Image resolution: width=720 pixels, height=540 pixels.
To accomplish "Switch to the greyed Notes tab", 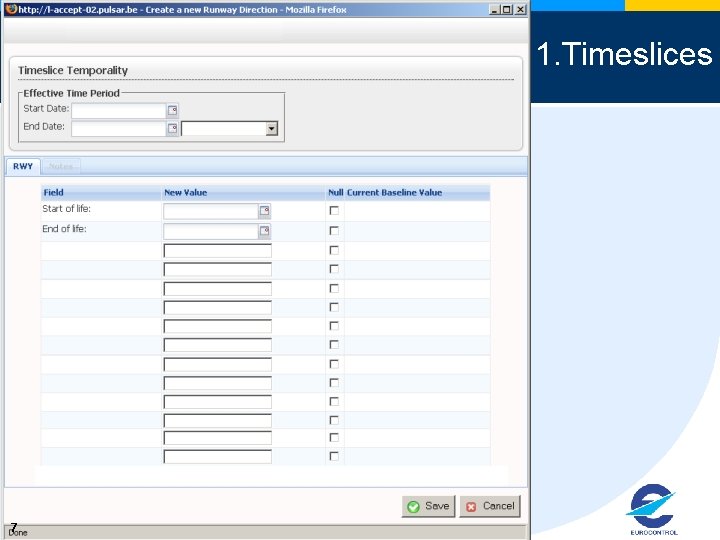I will [61, 166].
